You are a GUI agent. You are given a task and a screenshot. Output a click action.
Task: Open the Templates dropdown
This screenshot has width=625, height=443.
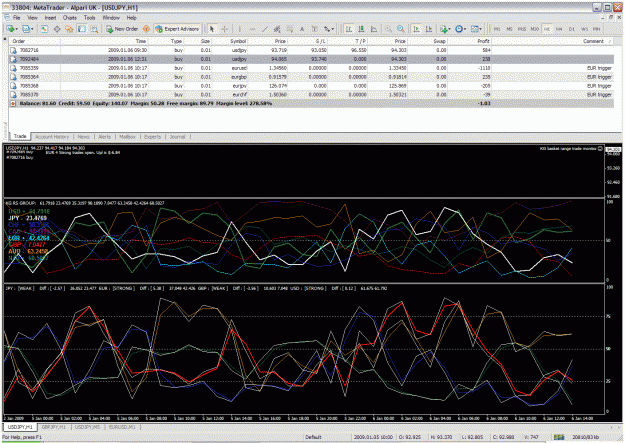point(476,29)
